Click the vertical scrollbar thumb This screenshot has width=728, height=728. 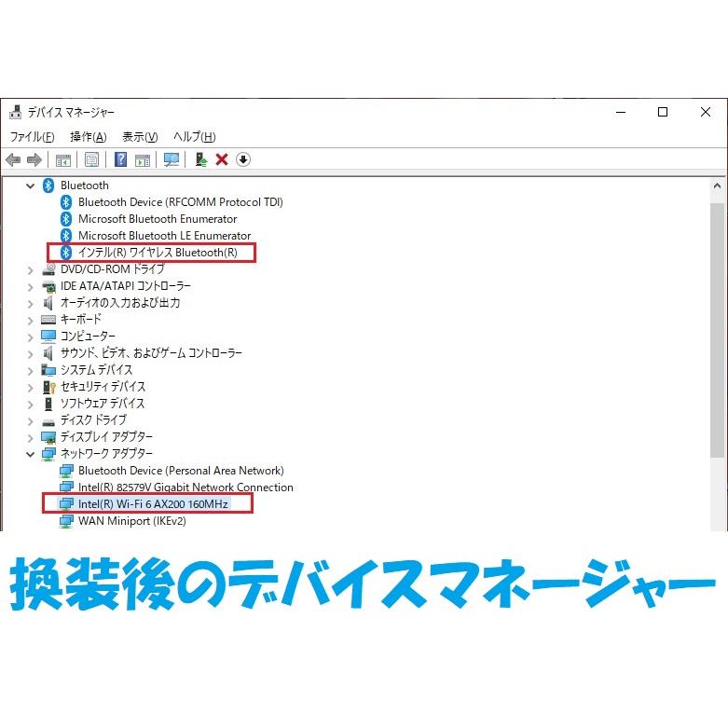click(717, 330)
